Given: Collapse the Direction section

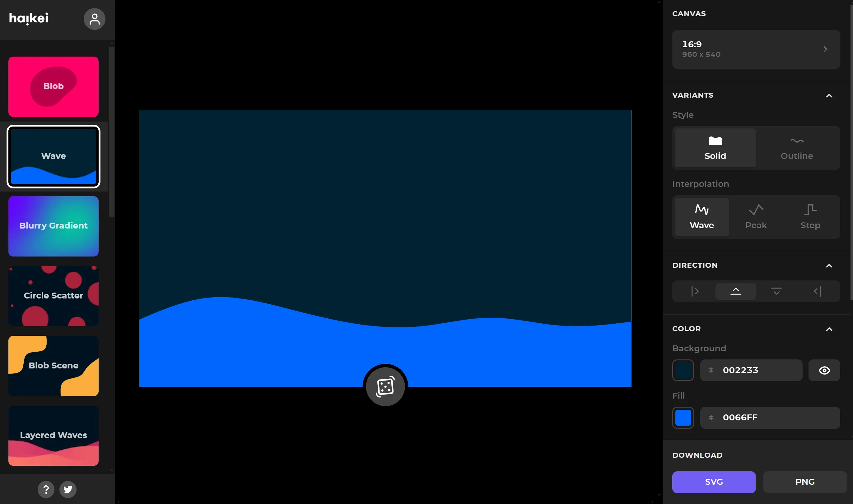Looking at the screenshot, I should point(829,266).
